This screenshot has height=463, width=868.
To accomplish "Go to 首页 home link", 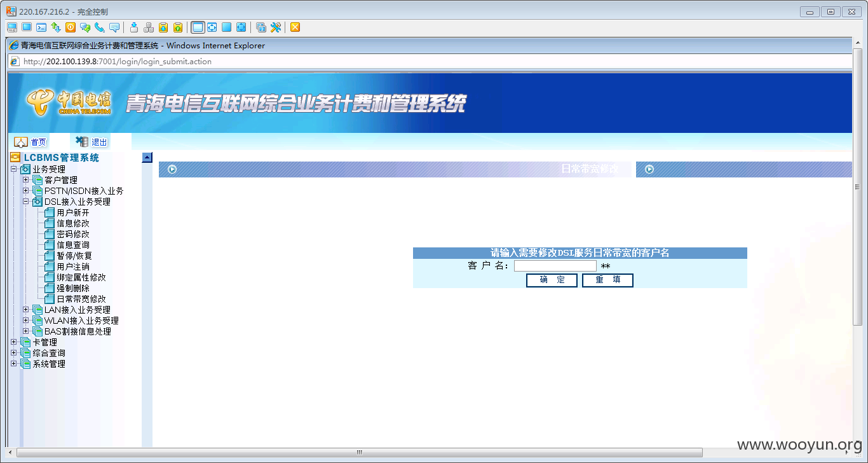I will click(38, 142).
